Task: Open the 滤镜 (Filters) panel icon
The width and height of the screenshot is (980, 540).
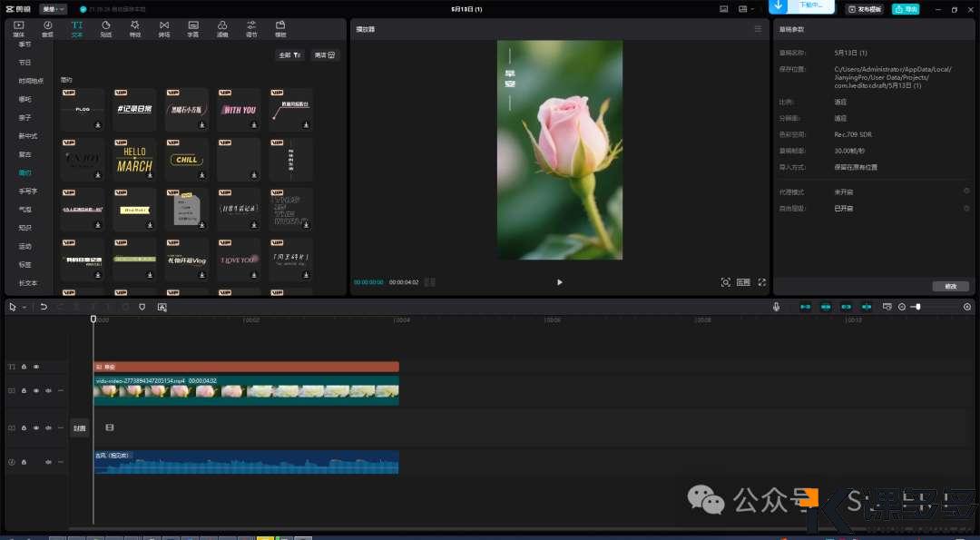Action: click(x=221, y=28)
